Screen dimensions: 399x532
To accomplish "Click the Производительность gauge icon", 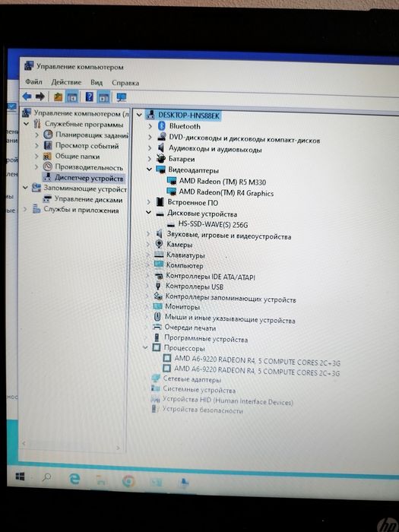I will [x=48, y=166].
